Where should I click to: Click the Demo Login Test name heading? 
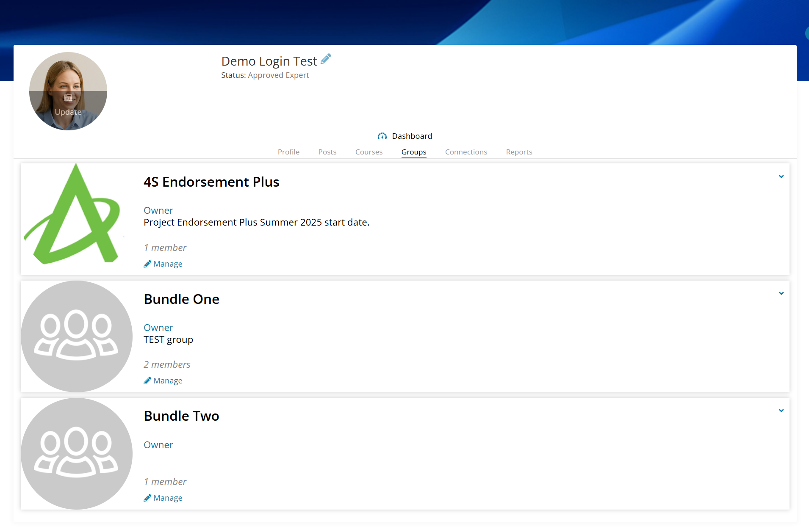click(269, 61)
